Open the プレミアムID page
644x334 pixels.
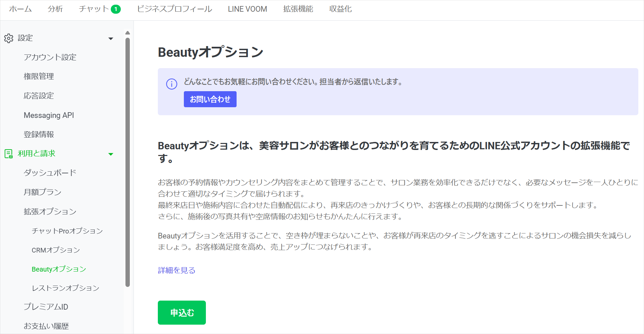(46, 307)
